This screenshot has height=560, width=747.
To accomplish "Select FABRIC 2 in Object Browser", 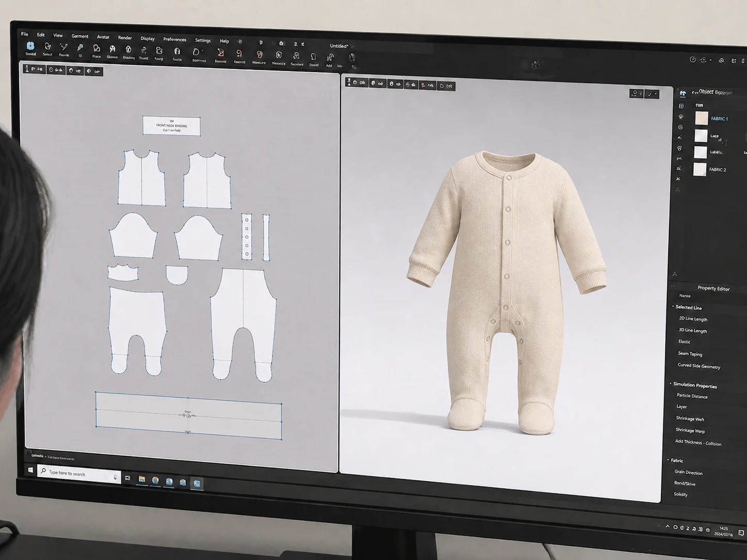I will [718, 170].
